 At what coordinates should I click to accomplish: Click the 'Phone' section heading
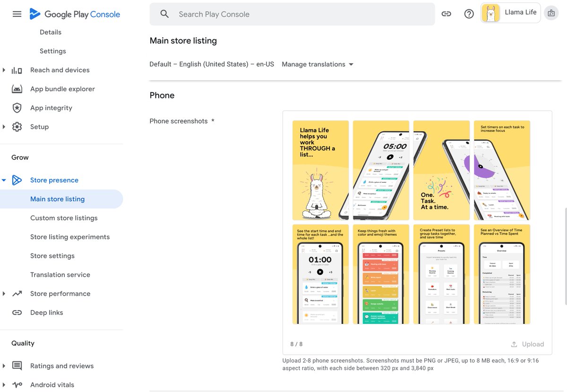click(162, 95)
